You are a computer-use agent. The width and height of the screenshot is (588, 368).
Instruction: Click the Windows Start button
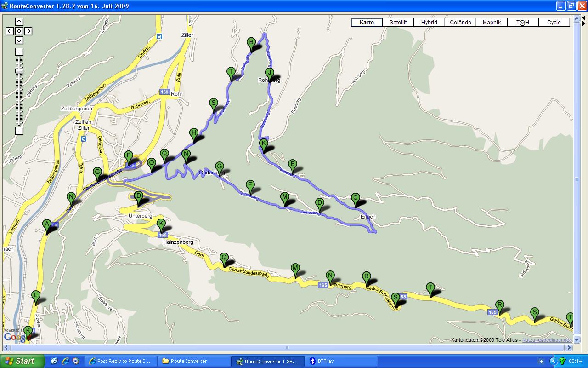tap(23, 361)
